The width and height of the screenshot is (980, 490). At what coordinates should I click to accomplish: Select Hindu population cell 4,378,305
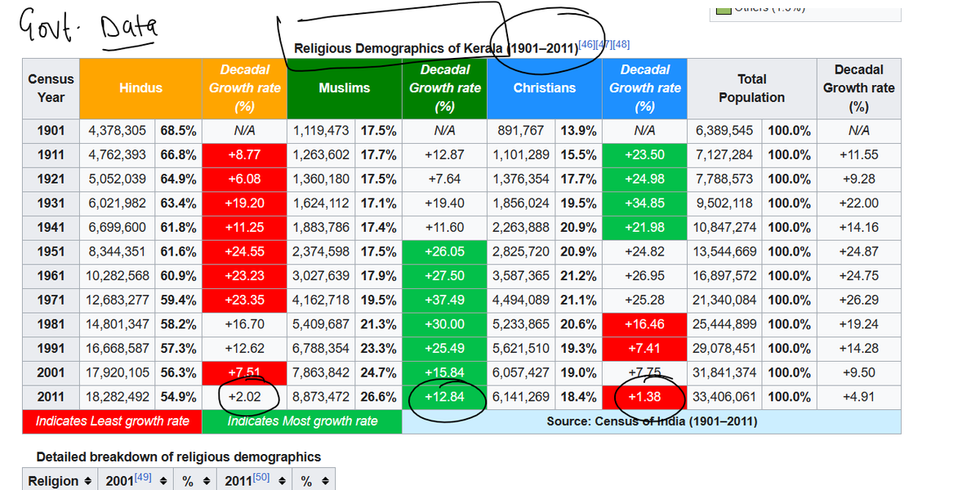(x=117, y=130)
